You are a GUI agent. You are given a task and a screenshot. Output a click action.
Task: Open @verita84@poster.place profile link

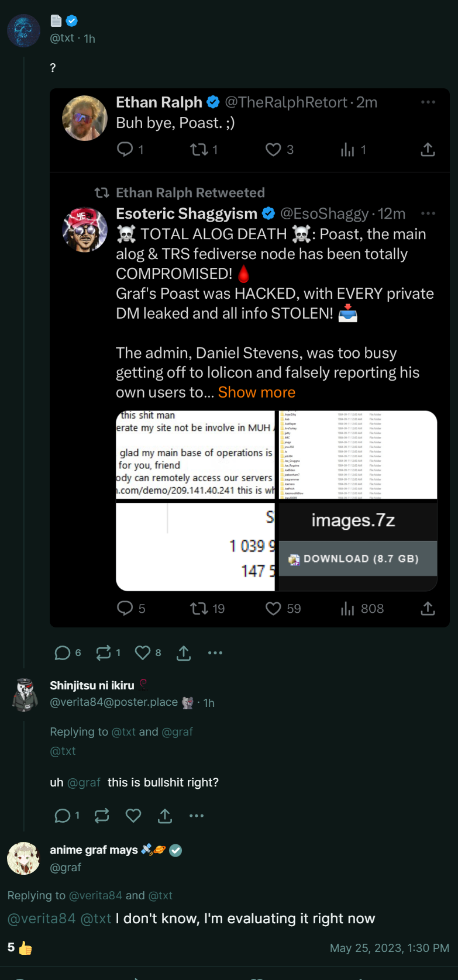[113, 702]
